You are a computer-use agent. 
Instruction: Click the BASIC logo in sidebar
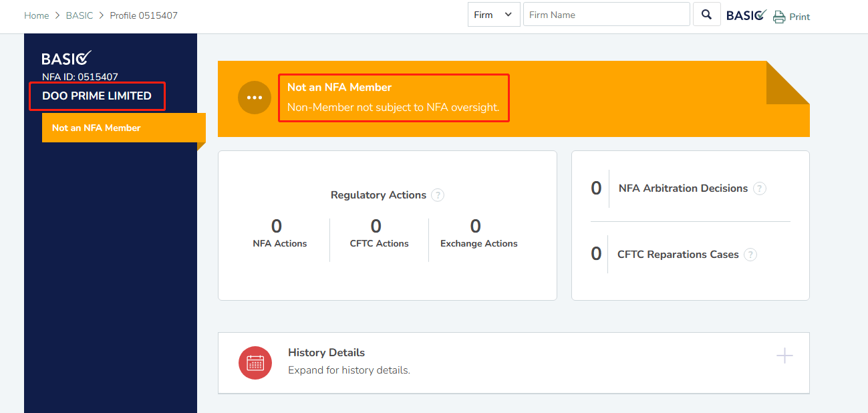click(x=67, y=58)
